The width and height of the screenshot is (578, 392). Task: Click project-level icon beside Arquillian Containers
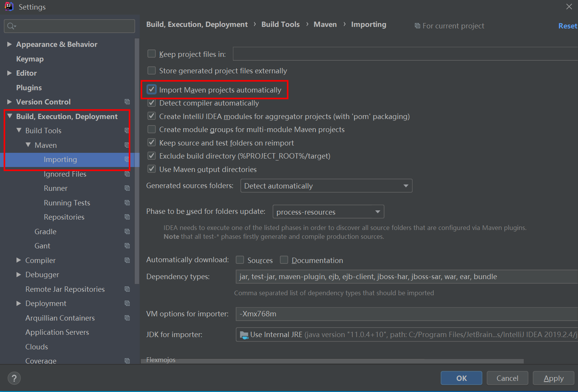pyautogui.click(x=127, y=318)
